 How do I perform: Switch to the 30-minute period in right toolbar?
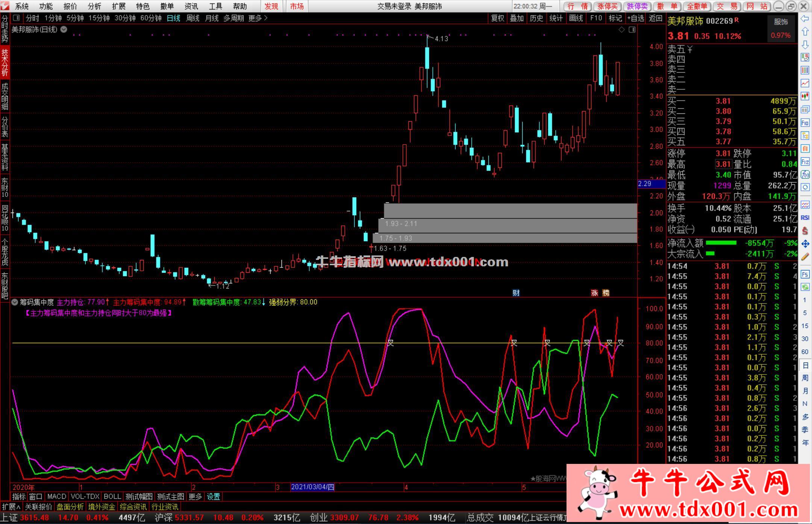click(x=805, y=339)
